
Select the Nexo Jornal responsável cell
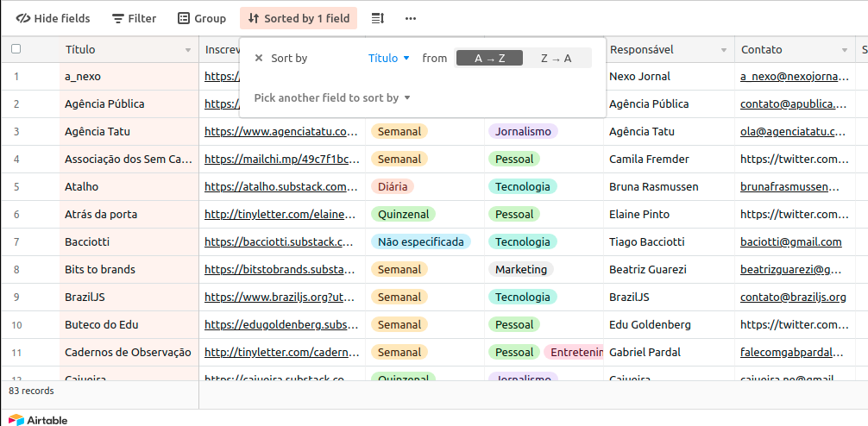[669, 77]
